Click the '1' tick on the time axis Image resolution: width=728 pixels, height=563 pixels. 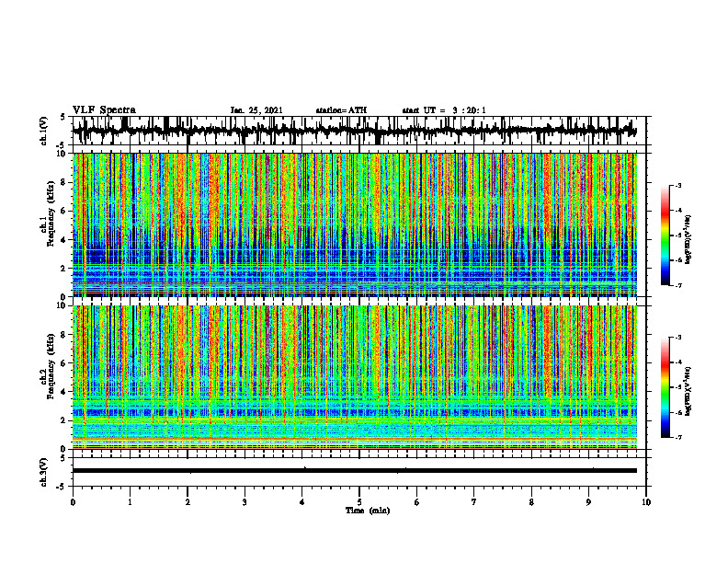(x=130, y=502)
